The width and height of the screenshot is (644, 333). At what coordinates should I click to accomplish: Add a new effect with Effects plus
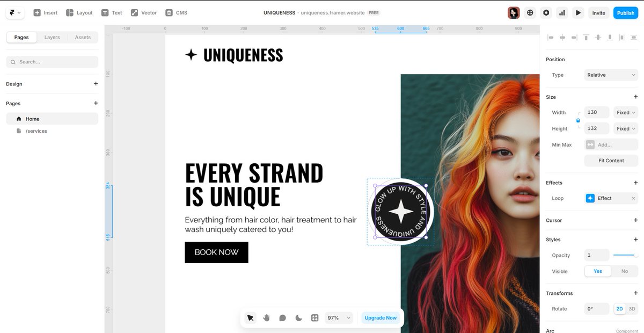(x=636, y=183)
